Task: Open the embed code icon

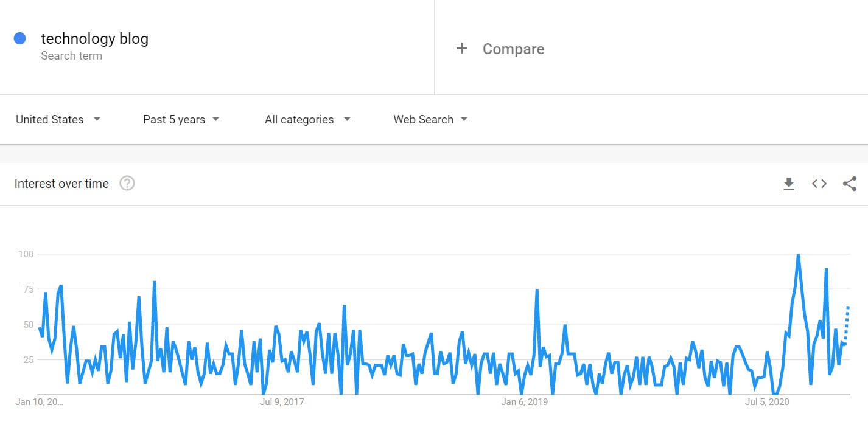Action: point(819,184)
